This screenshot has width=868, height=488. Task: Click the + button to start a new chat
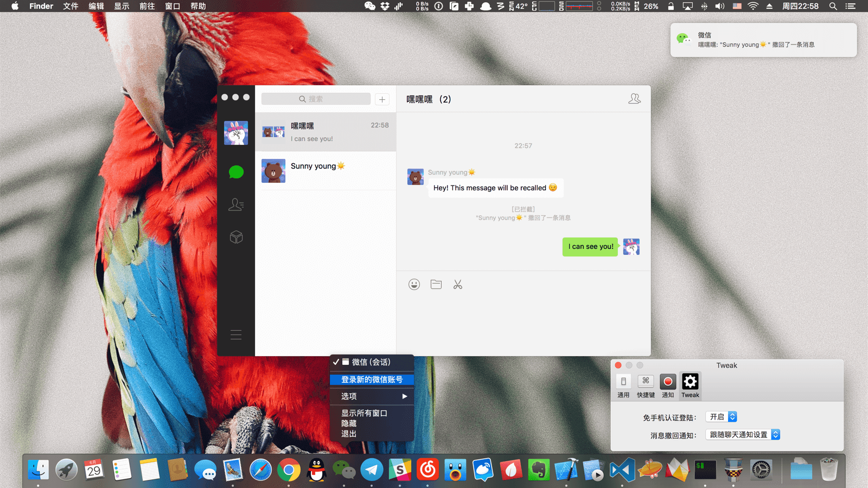coord(382,99)
